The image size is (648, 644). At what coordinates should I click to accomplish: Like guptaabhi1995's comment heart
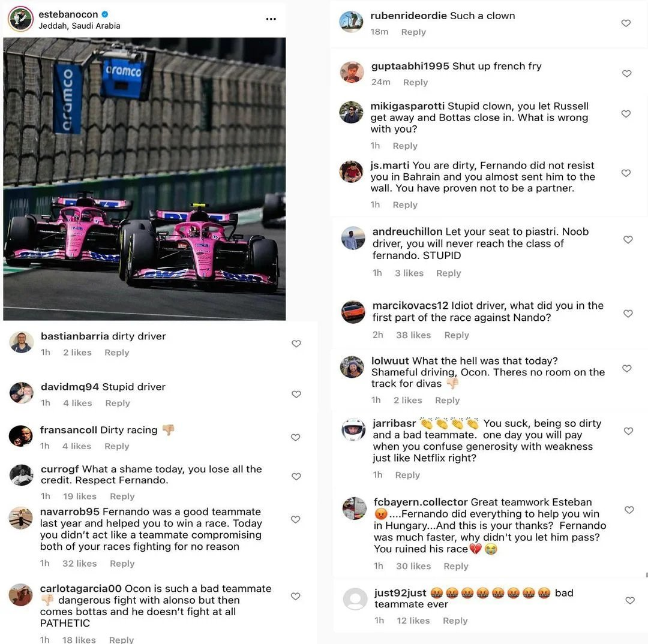(x=627, y=74)
